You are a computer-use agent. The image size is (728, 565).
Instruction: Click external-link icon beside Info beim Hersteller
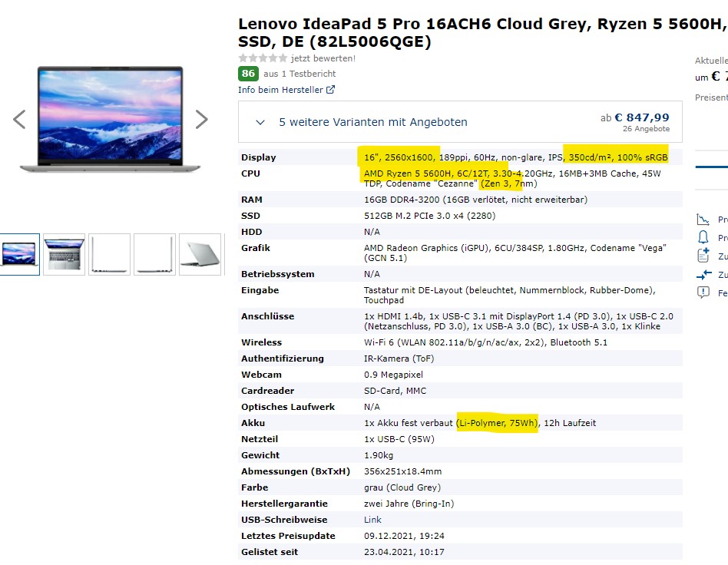pyautogui.click(x=332, y=90)
